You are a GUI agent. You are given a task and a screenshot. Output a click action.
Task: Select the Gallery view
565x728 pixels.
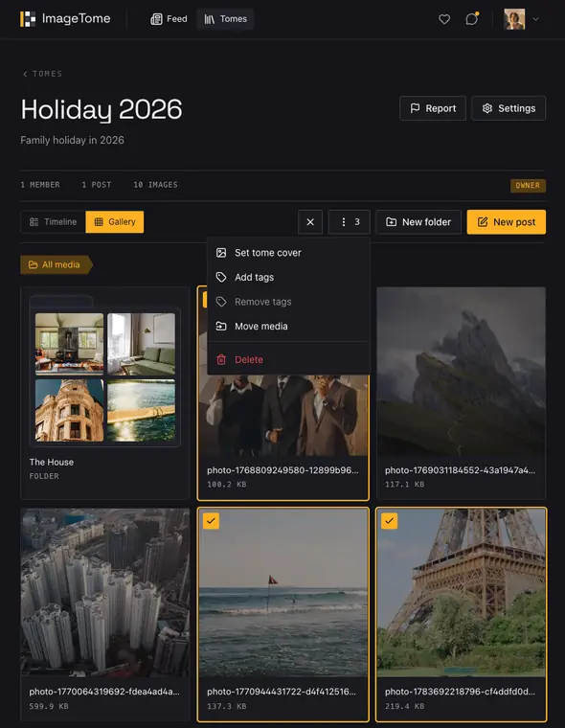(x=115, y=222)
